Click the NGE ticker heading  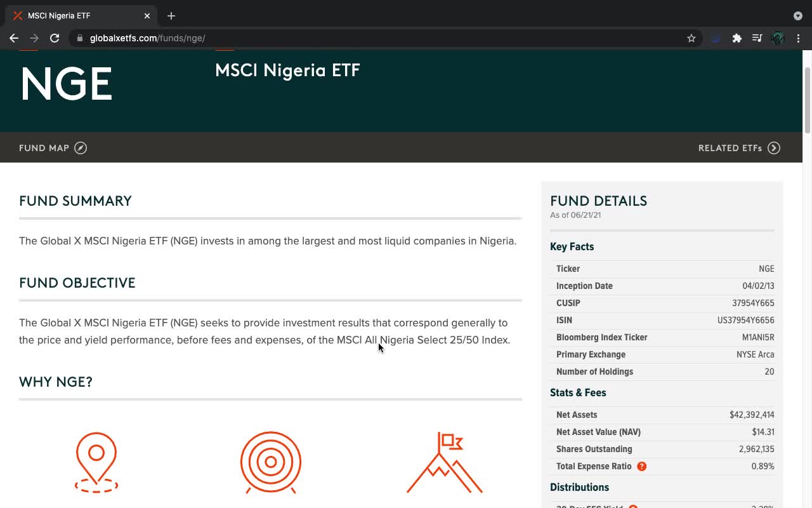coord(67,84)
